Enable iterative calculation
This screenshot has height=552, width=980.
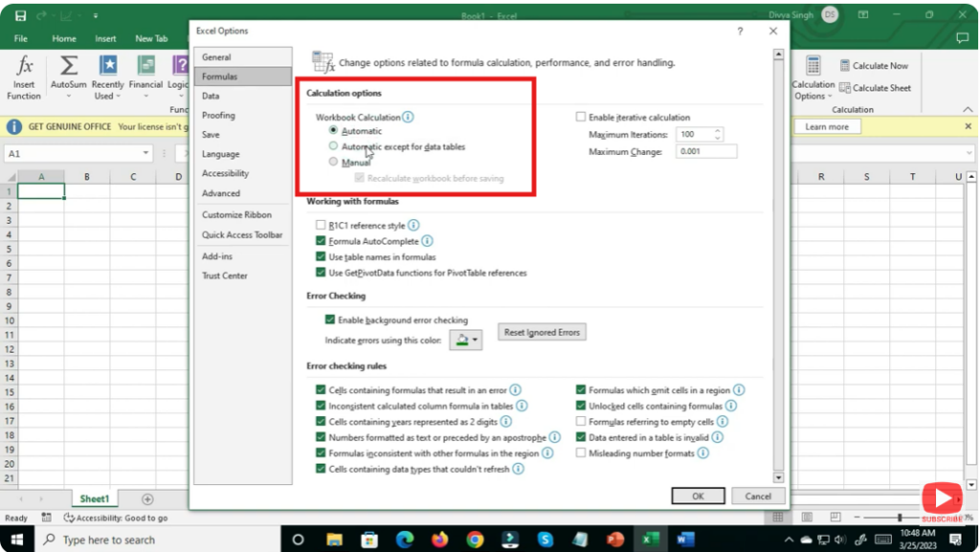[582, 117]
